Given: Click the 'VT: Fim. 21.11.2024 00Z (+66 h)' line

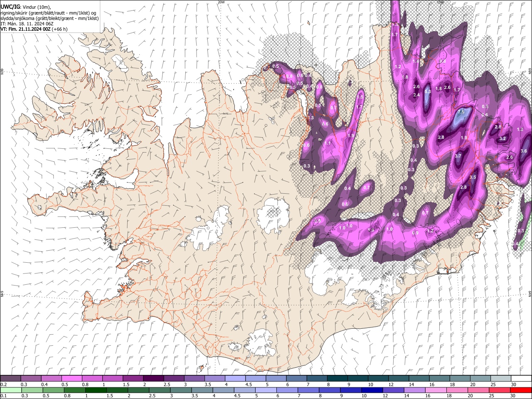Looking at the screenshot, I should (34, 29).
